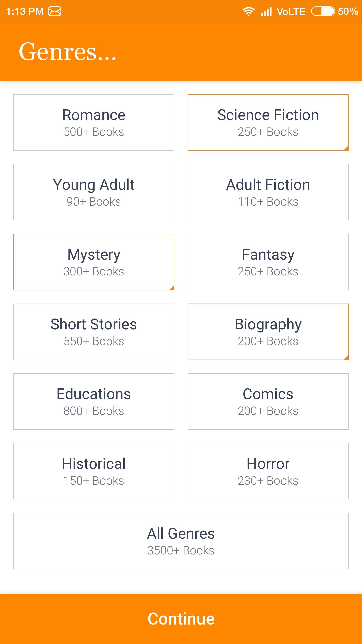Select All Genres with 3500+ books
Viewport: 362px width, 644px height.
pyautogui.click(x=181, y=541)
